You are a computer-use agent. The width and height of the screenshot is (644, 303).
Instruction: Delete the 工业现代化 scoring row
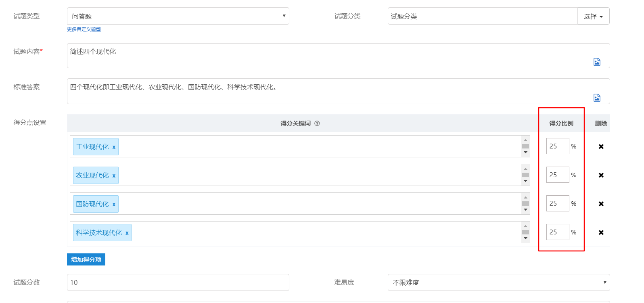pos(601,146)
